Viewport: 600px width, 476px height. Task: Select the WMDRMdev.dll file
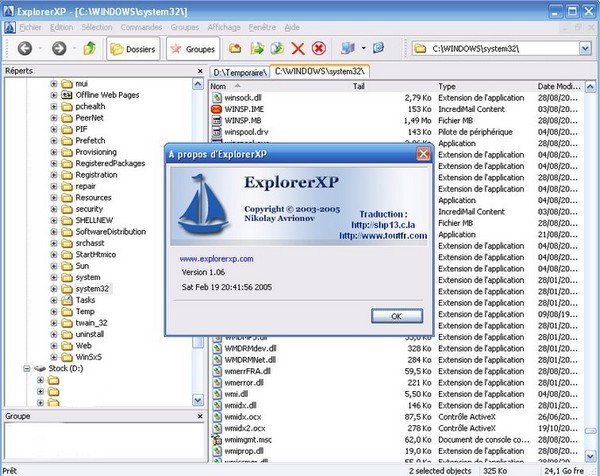[250, 349]
